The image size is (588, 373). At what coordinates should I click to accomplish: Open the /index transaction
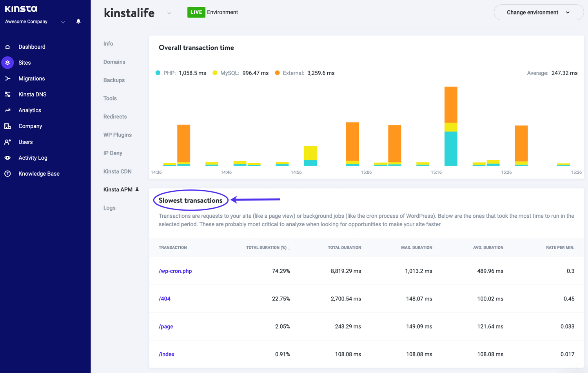tap(167, 354)
